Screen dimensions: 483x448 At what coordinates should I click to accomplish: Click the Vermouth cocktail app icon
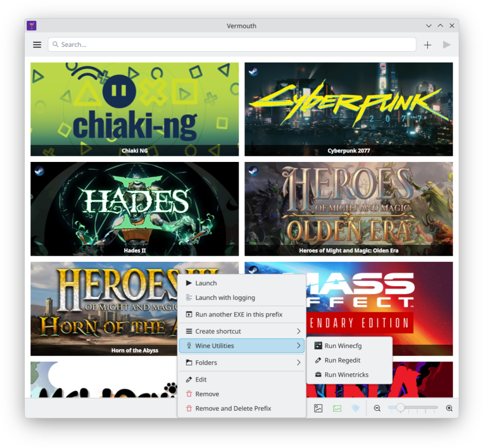[x=31, y=25]
